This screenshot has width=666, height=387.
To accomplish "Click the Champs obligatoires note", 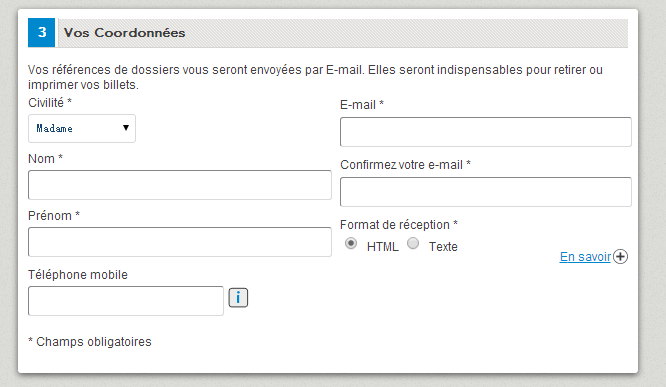I will point(90,342).
